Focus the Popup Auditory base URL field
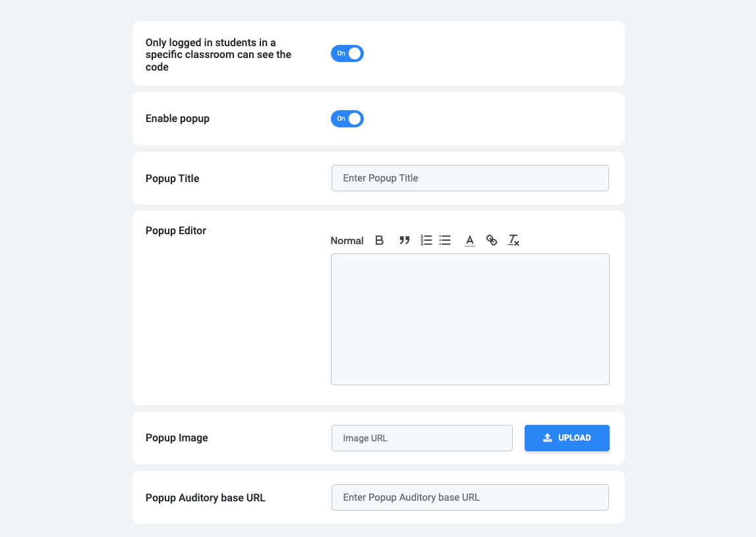 [x=470, y=497]
